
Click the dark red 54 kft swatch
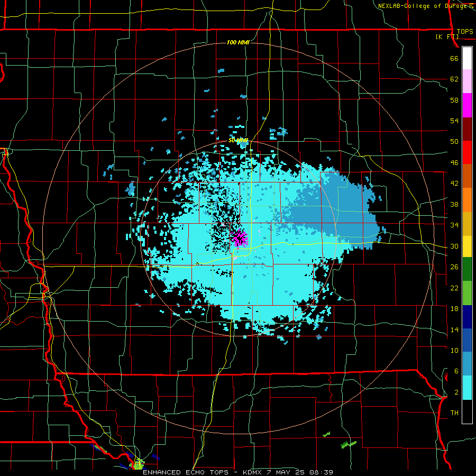(467, 129)
